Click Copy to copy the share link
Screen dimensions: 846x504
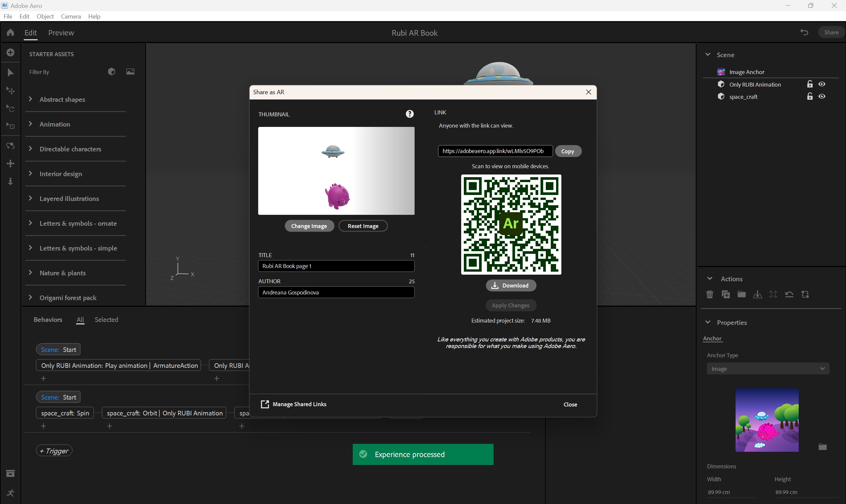(567, 151)
